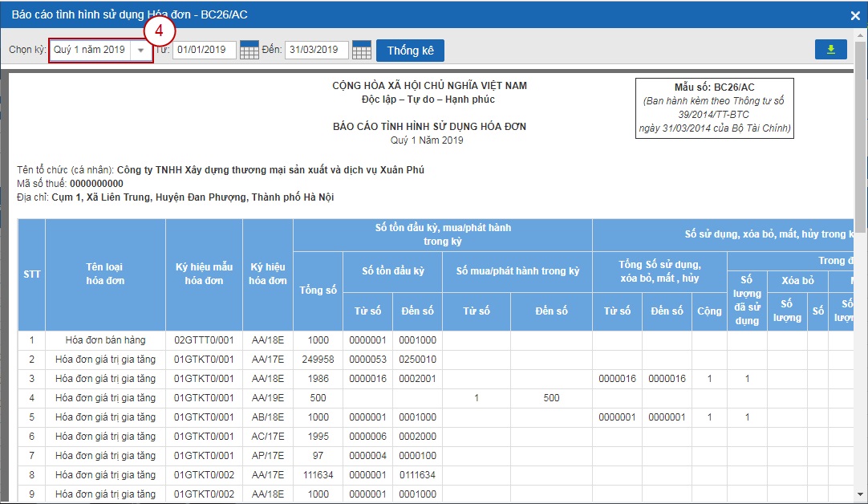Click 'AP/17E' invoice symbol in row 7
This screenshot has height=504, width=868.
click(267, 456)
